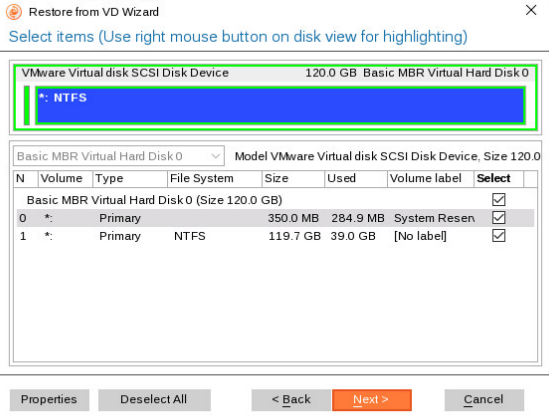Open the Properties button

coord(49,400)
